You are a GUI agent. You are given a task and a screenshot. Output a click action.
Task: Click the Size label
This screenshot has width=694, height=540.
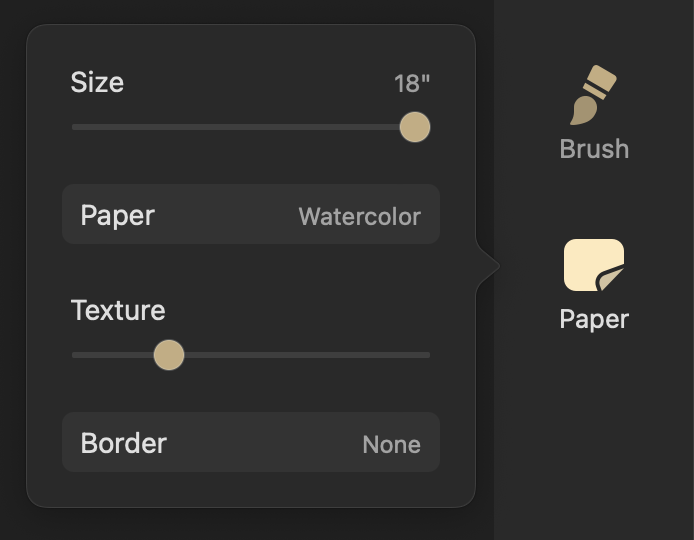pos(97,82)
